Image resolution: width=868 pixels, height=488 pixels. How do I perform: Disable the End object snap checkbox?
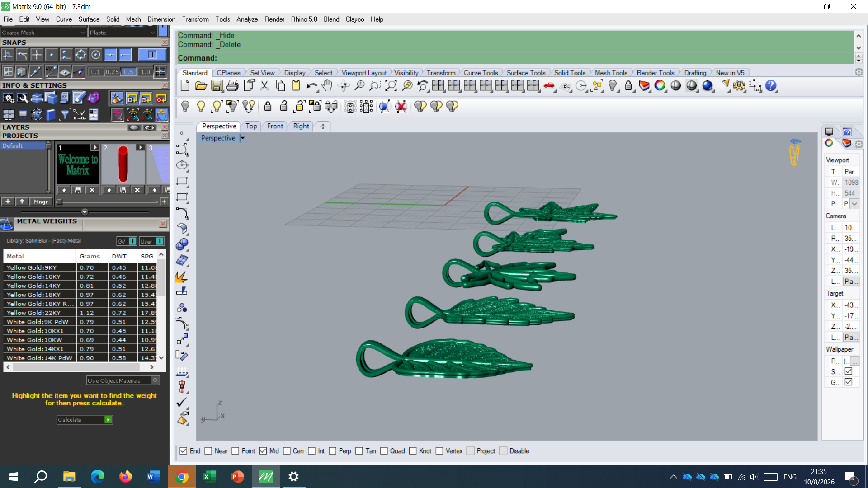[x=183, y=451]
